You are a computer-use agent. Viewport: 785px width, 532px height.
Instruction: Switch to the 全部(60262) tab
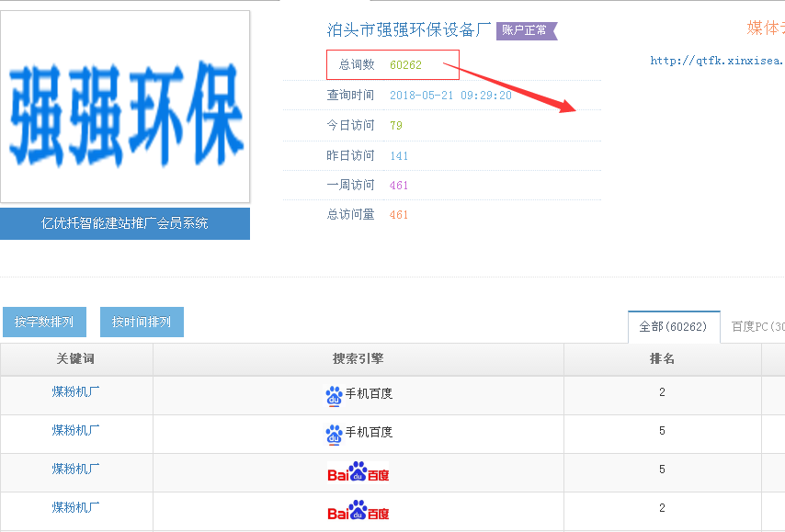pos(673,327)
